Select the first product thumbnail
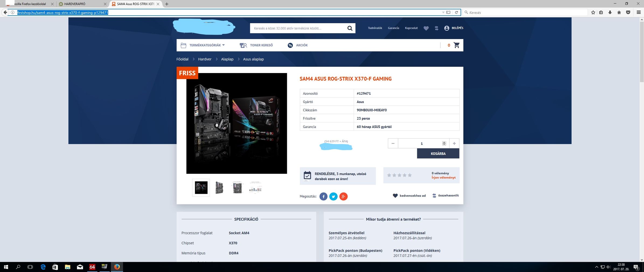 coord(201,188)
